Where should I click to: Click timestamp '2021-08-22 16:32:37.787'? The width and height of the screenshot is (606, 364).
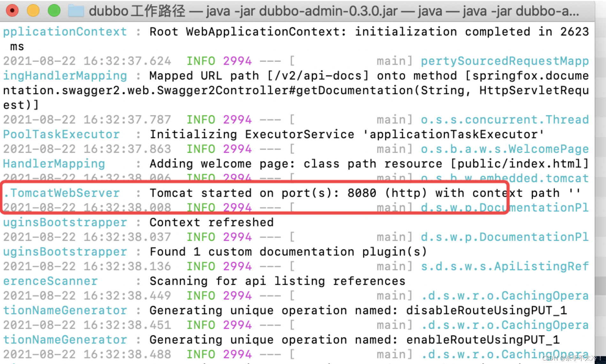pos(87,119)
